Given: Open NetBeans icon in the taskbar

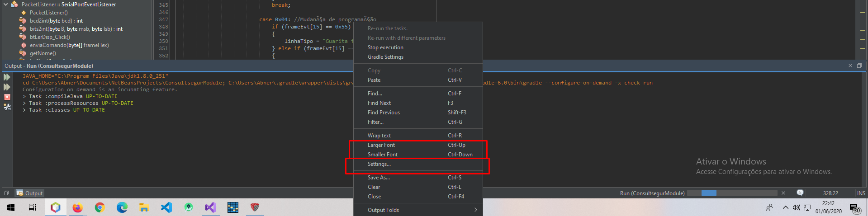Looking at the screenshot, I should pos(55,207).
